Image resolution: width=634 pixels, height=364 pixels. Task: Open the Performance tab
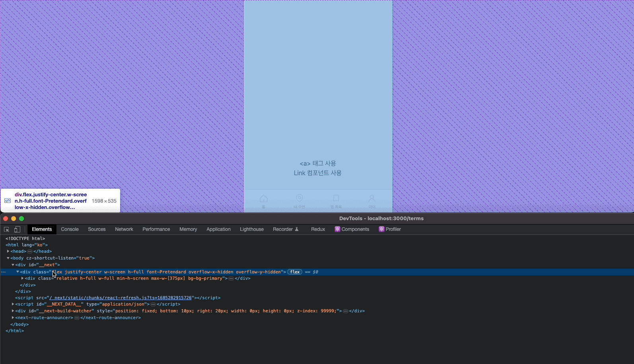tap(156, 229)
